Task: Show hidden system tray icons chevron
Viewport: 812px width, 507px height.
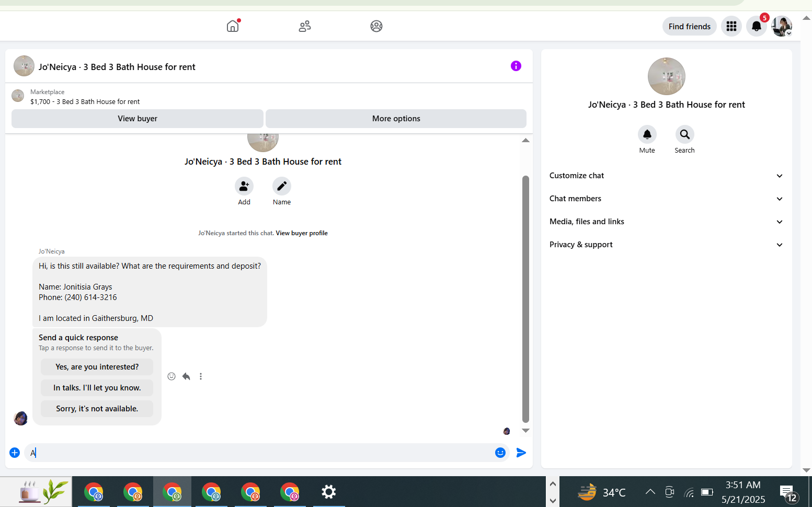Action: coord(650,492)
